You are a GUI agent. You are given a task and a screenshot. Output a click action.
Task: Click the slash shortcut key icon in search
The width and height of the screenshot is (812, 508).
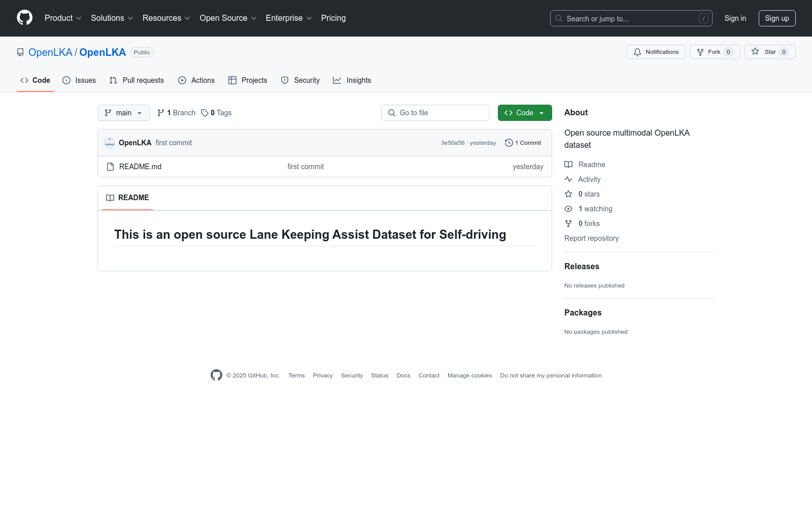[x=703, y=18]
